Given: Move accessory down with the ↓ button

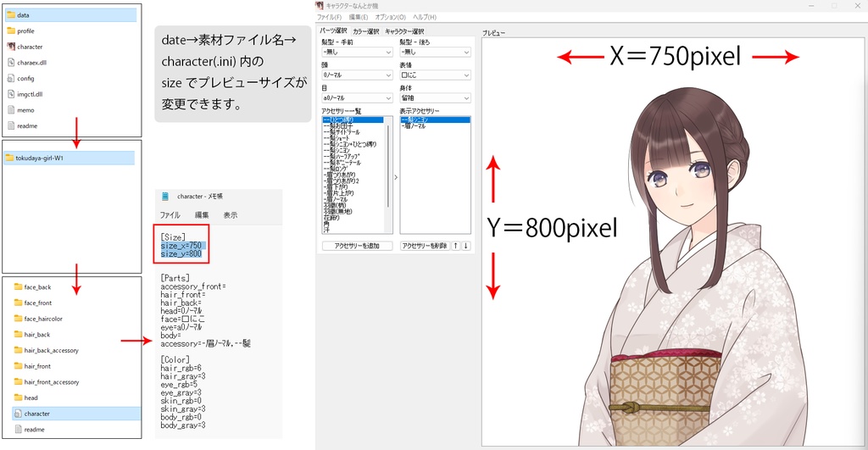Looking at the screenshot, I should coord(466,246).
